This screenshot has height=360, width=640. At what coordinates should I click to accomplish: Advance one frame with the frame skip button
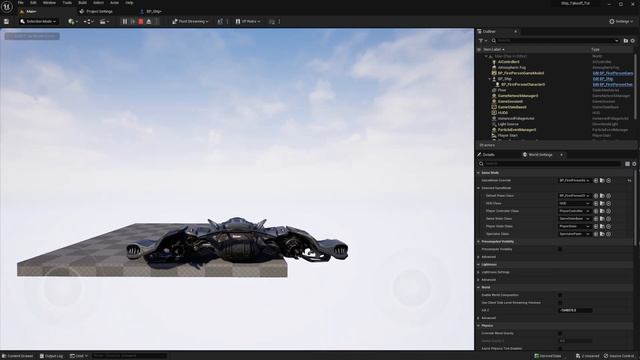(133, 21)
